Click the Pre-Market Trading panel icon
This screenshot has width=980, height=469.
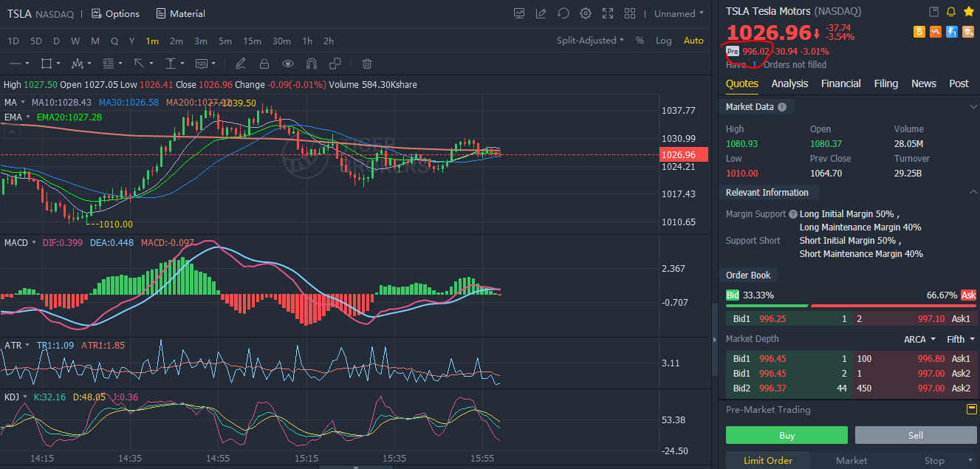(x=971, y=409)
